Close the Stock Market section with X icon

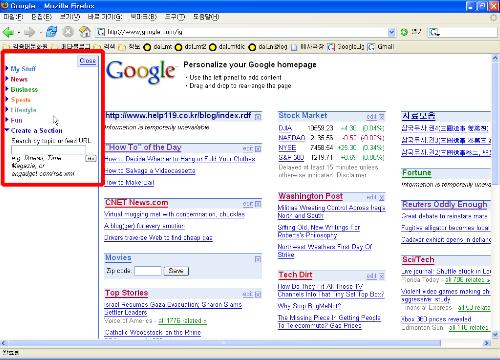point(382,117)
